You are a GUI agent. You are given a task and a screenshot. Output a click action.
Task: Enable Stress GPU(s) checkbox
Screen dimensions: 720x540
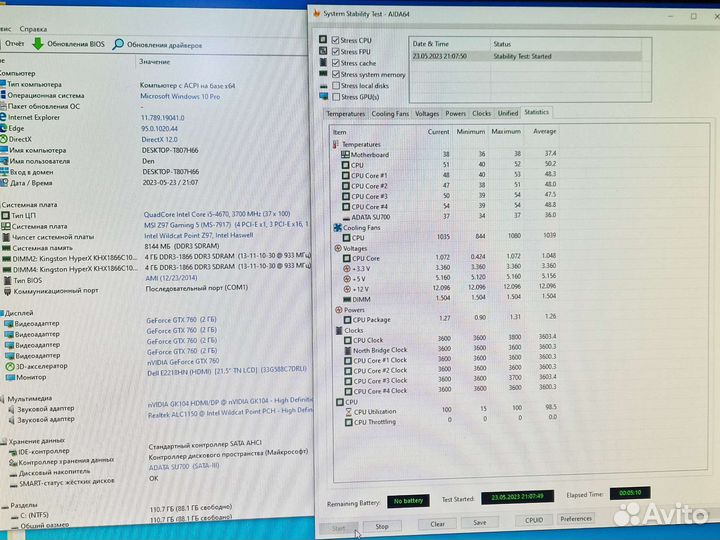(x=336, y=97)
